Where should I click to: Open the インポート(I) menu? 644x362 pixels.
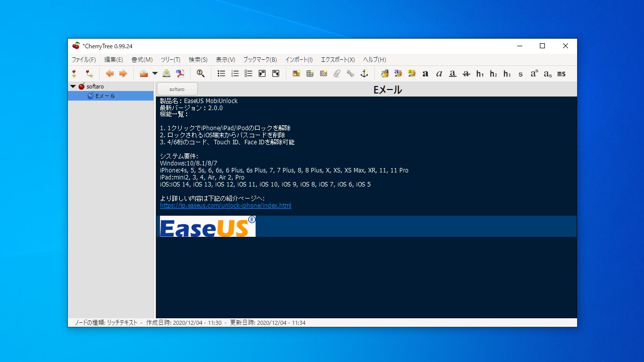click(x=299, y=60)
